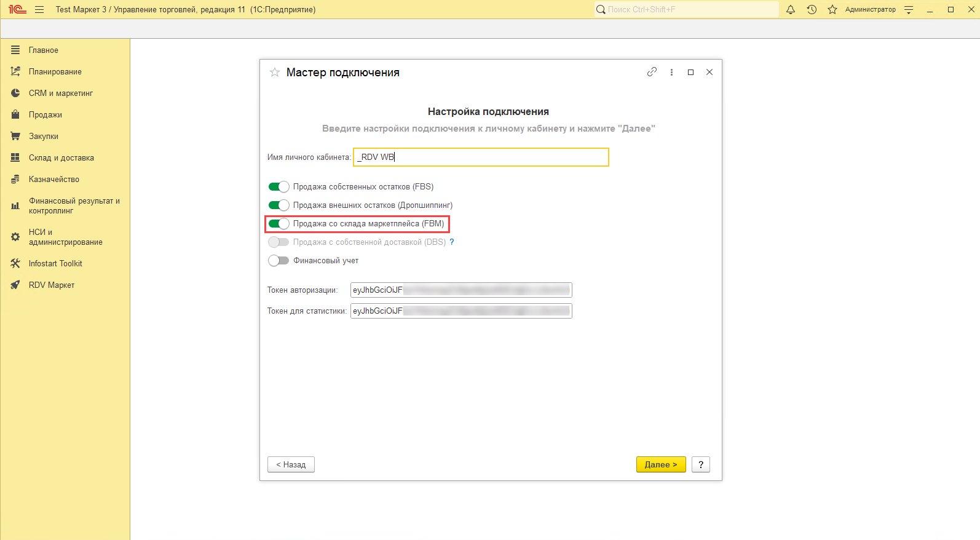Screen dimensions: 980x540
Task: Click Планирование chart icon in sidebar
Action: click(x=15, y=71)
